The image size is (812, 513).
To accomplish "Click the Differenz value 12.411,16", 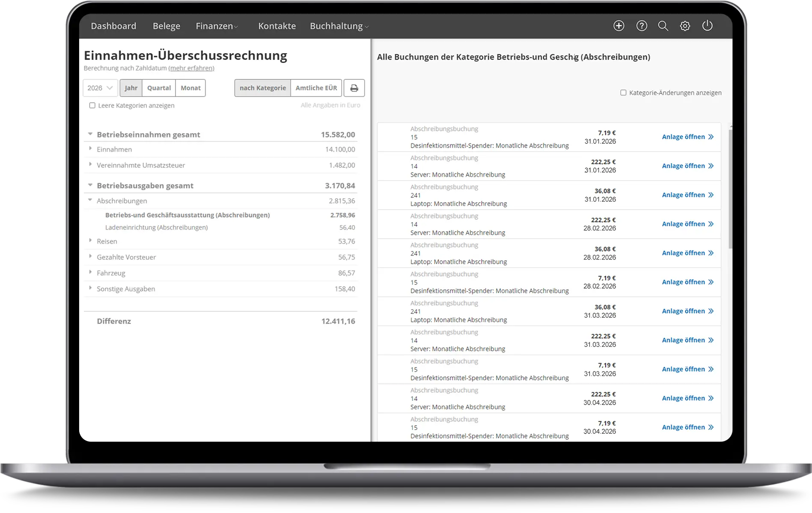I will (338, 321).
